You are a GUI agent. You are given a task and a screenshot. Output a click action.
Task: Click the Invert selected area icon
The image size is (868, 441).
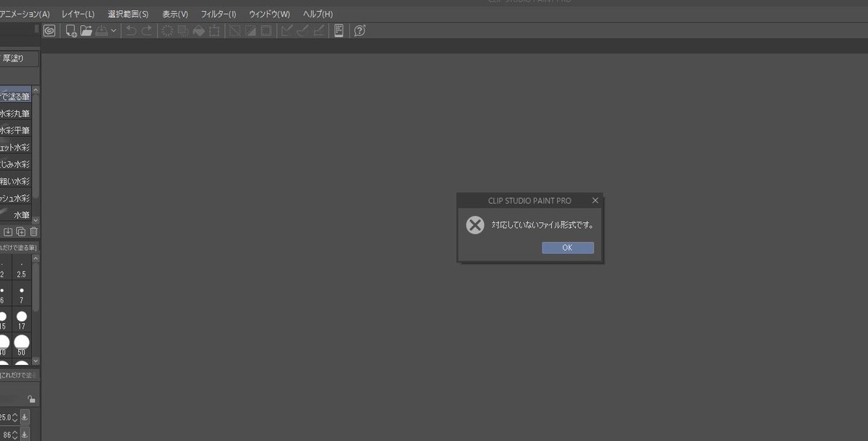click(x=250, y=30)
